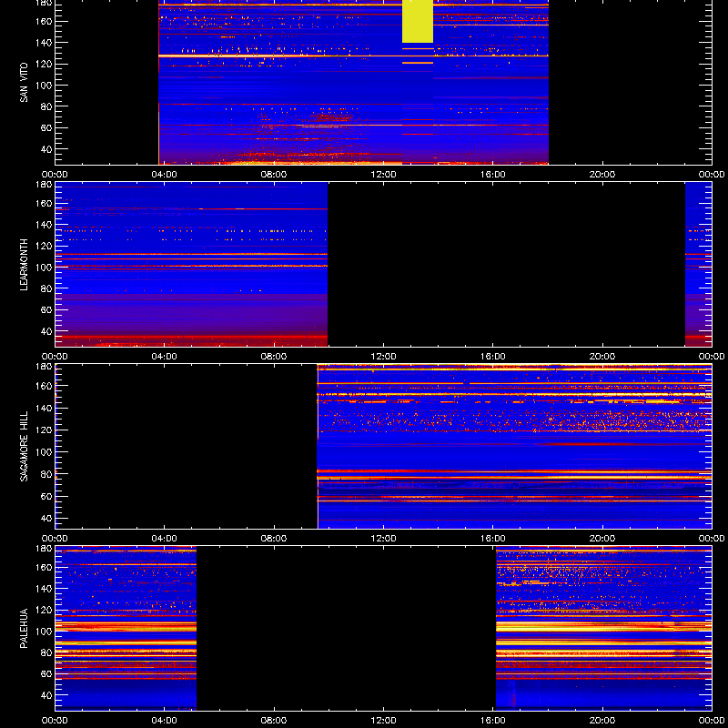Screen dimensions: 728x728
Task: Click the 100 frequency label on Palehua axis
Action: [45, 632]
